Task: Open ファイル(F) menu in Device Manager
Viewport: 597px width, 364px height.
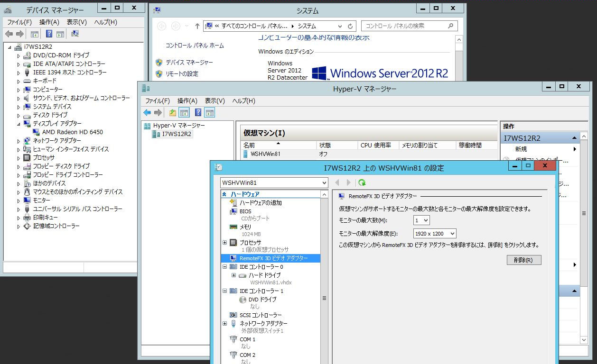Action: coord(19,22)
